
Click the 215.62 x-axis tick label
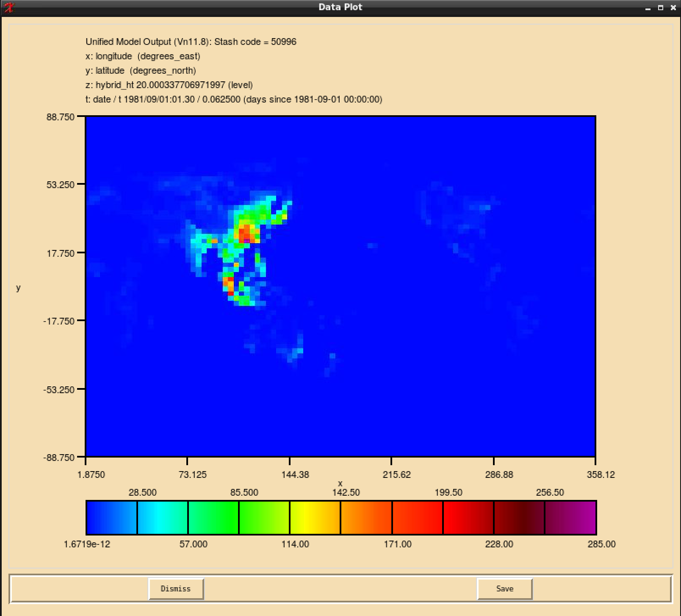point(397,474)
